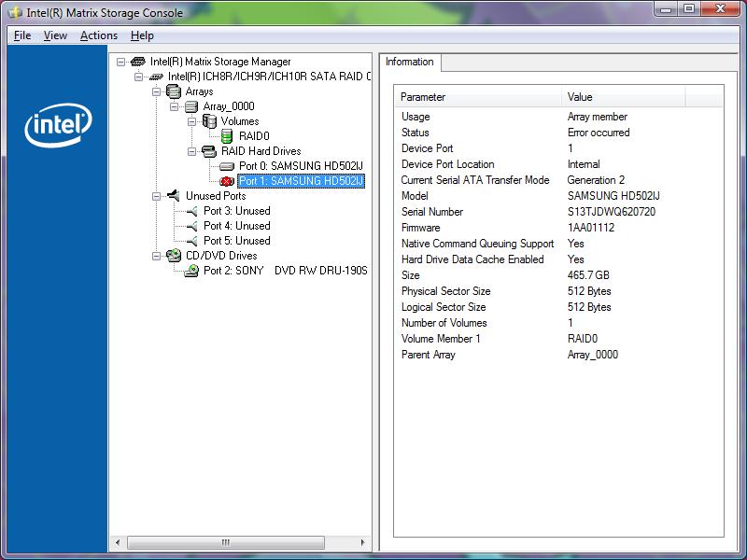Click the Port 2 SONY DVD drive icon
Image resolution: width=747 pixels, height=560 pixels.
(x=191, y=271)
